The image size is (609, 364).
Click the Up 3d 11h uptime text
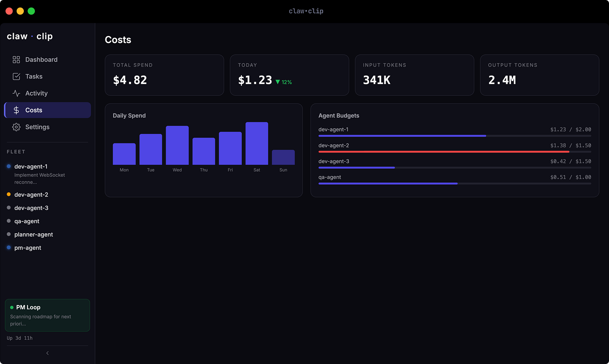(20, 338)
